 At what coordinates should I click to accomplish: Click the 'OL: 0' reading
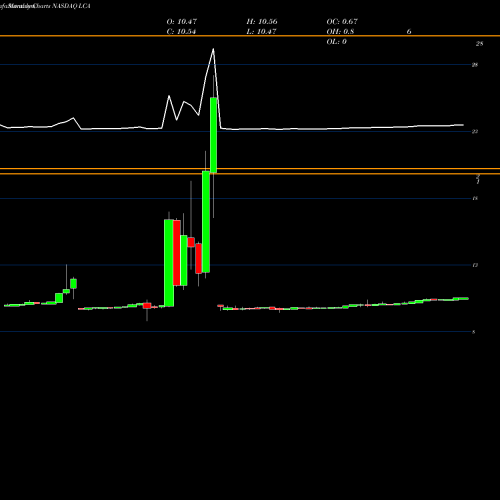336,42
